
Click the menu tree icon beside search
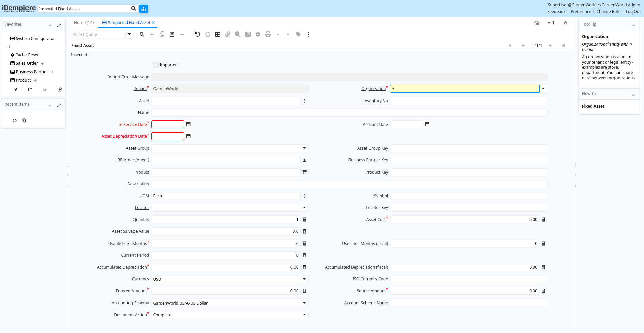(144, 9)
